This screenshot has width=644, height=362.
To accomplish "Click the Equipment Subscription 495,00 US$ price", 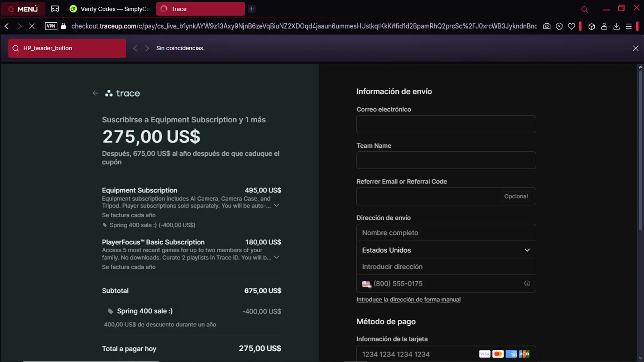I will [x=263, y=190].
